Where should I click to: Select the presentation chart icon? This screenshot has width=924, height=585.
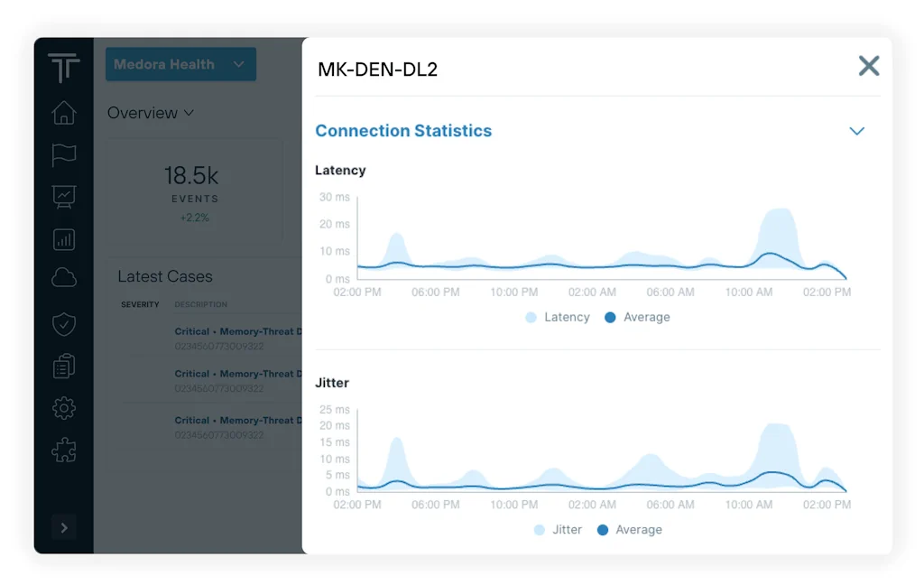click(63, 197)
